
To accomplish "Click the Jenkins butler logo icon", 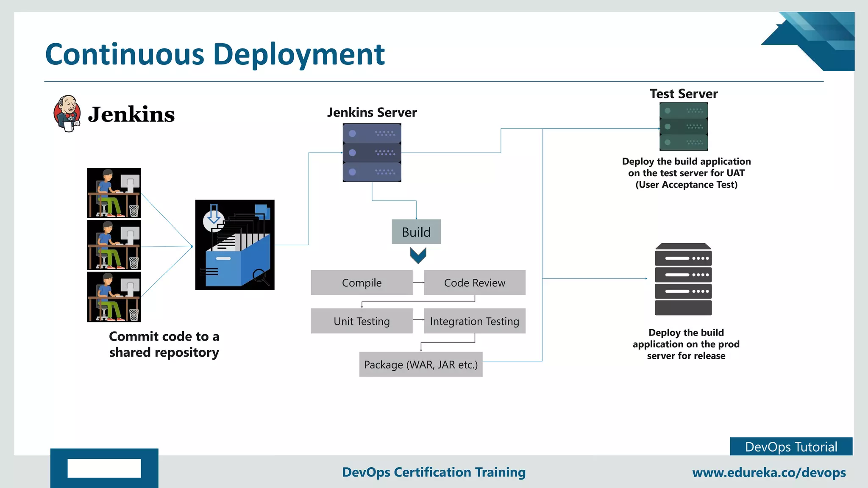I will (x=67, y=114).
